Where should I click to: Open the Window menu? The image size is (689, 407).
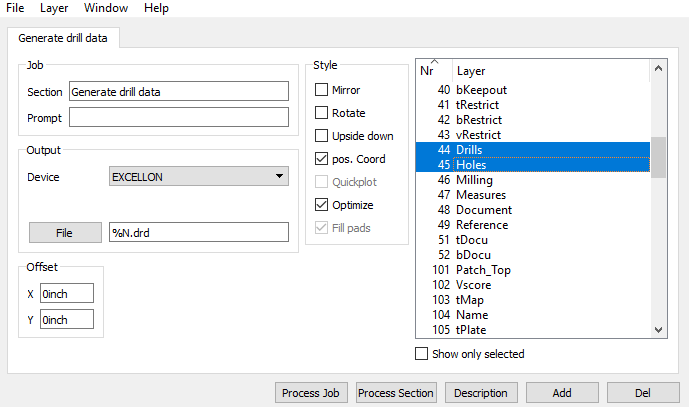click(106, 8)
